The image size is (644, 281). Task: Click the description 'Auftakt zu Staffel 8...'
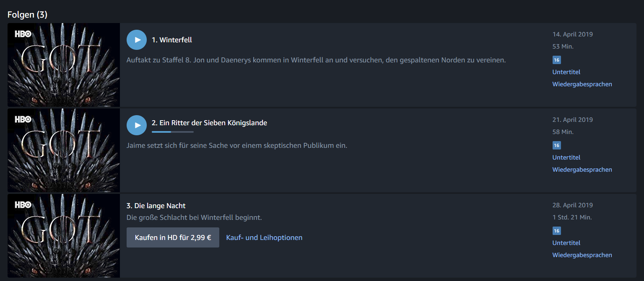316,60
